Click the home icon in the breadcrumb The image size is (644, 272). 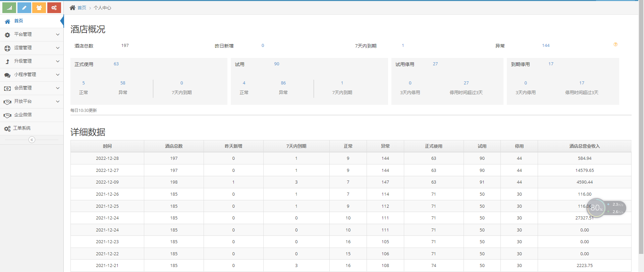click(72, 8)
